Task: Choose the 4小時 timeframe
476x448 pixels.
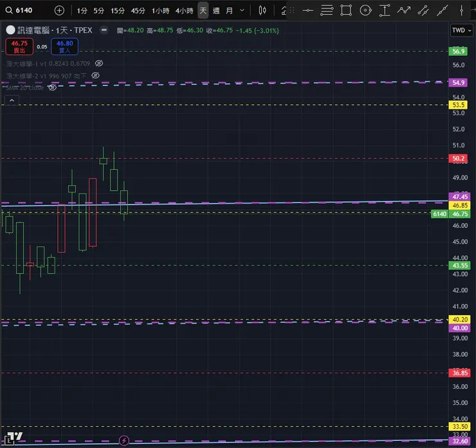Action: [x=184, y=11]
